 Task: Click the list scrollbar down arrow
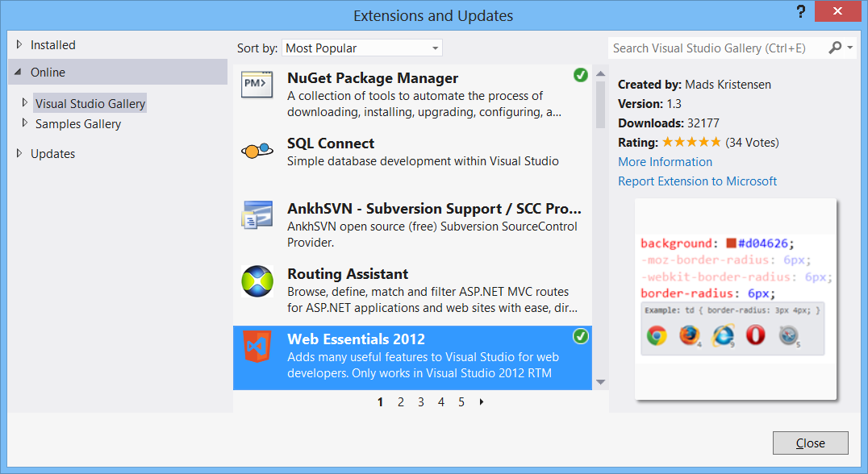pyautogui.click(x=601, y=382)
